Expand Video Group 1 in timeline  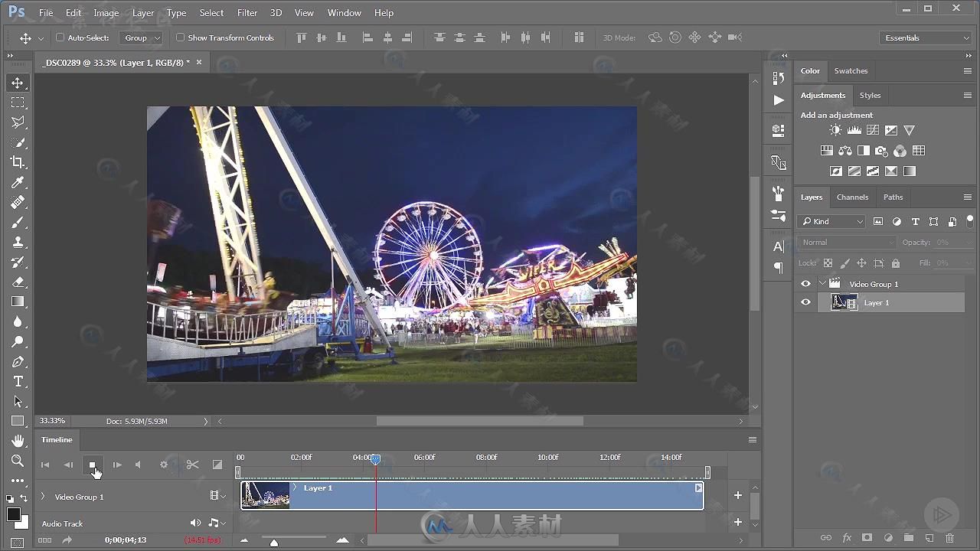pyautogui.click(x=43, y=497)
